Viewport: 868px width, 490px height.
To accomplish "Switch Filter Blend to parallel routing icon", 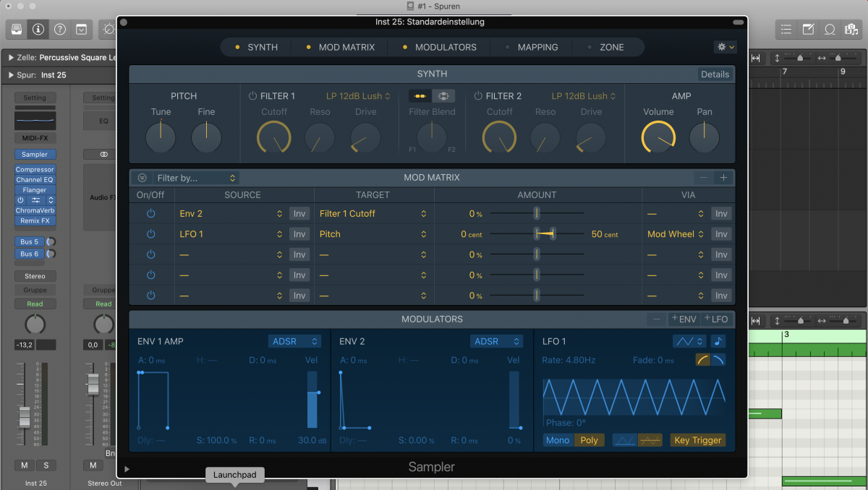I will click(x=443, y=95).
